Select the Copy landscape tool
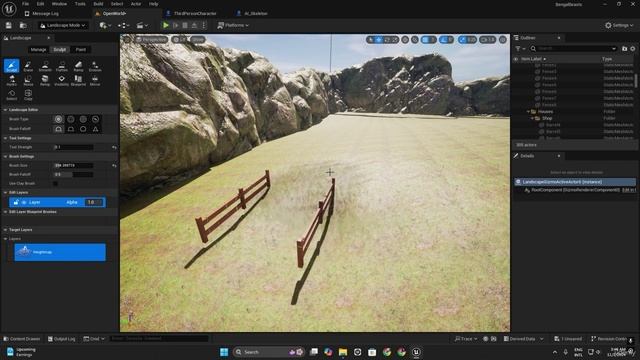Viewport: 640px width, 360px height. click(28, 95)
